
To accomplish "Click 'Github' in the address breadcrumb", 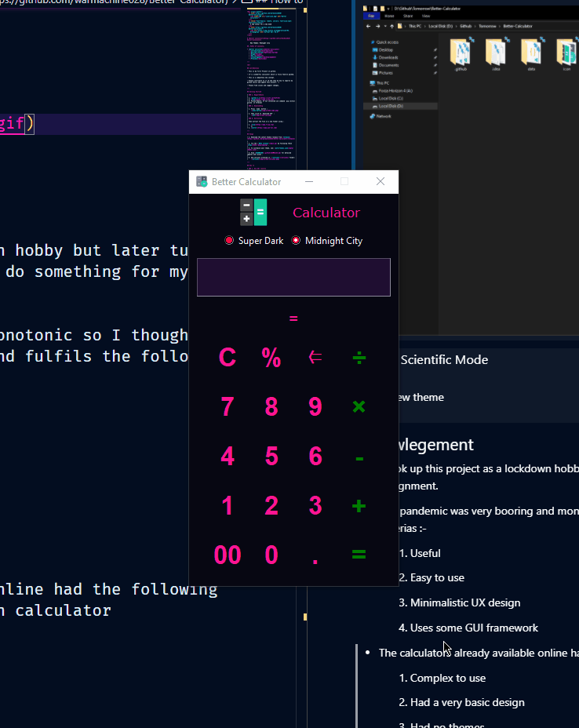I will pos(466,26).
